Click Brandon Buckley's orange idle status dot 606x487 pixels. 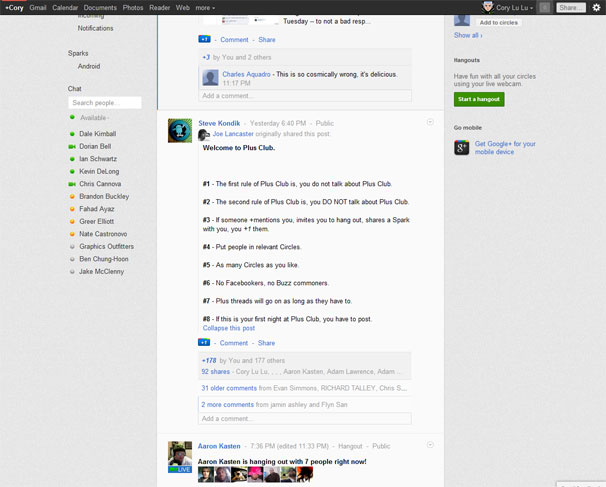[72, 196]
